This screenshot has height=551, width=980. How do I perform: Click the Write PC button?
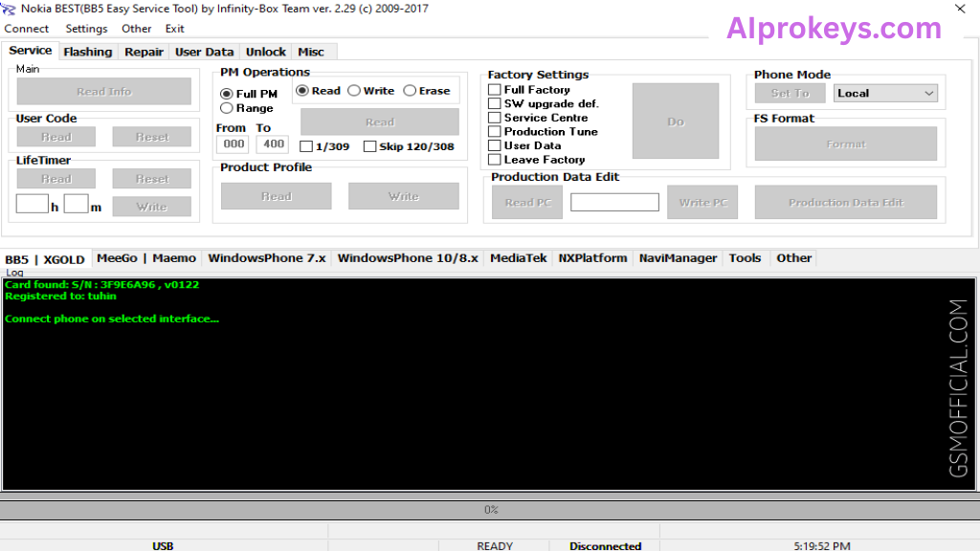(x=702, y=203)
